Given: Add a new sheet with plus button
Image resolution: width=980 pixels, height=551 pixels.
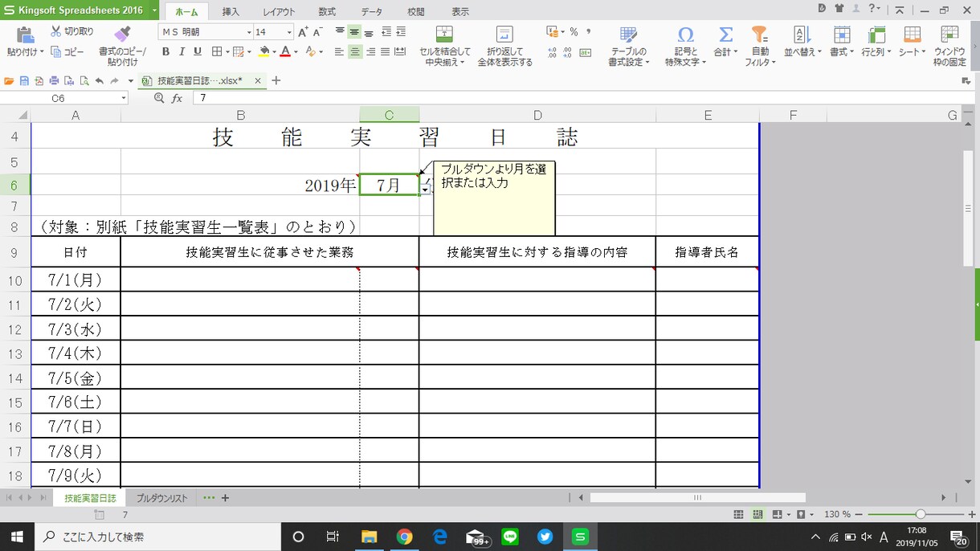Looking at the screenshot, I should 225,498.
